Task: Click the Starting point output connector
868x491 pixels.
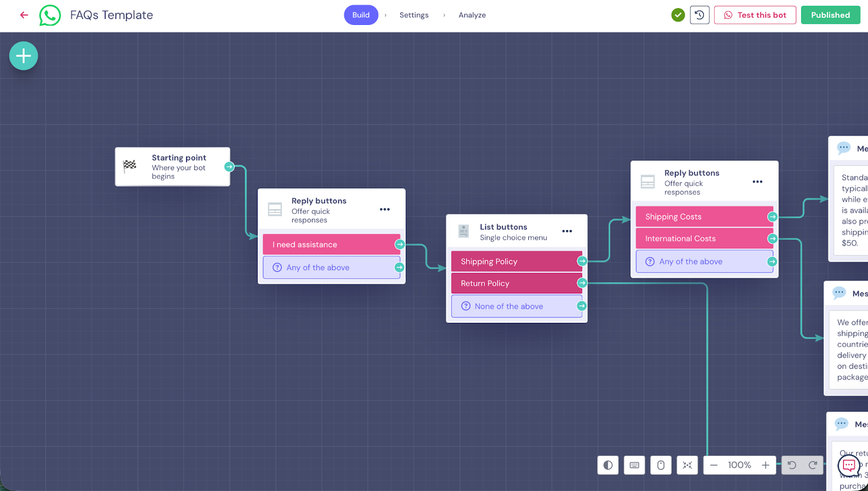Action: (229, 167)
